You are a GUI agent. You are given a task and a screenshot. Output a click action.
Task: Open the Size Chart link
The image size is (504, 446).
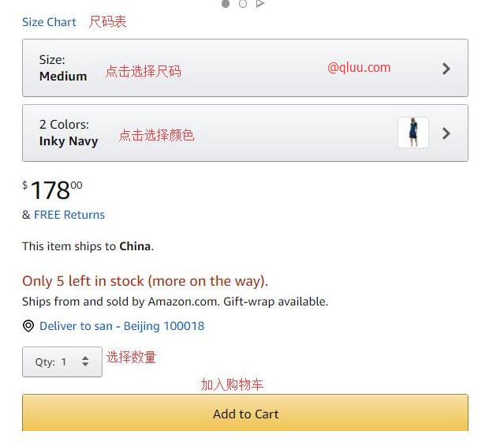point(49,22)
